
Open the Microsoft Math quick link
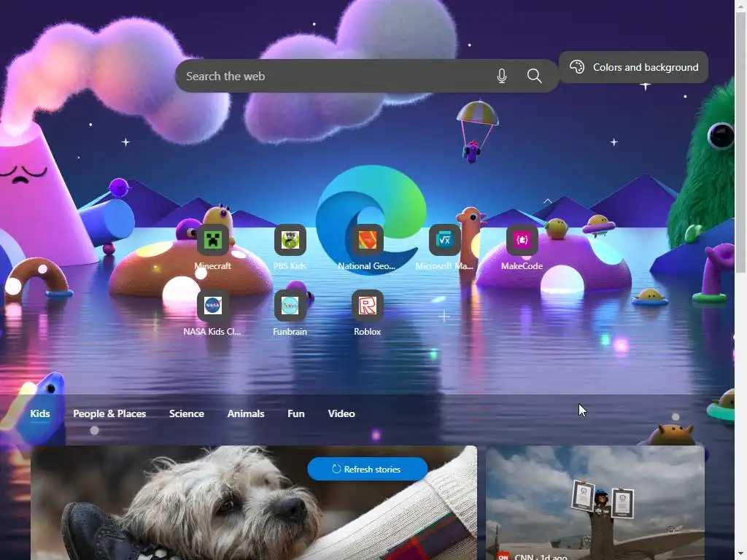(444, 240)
